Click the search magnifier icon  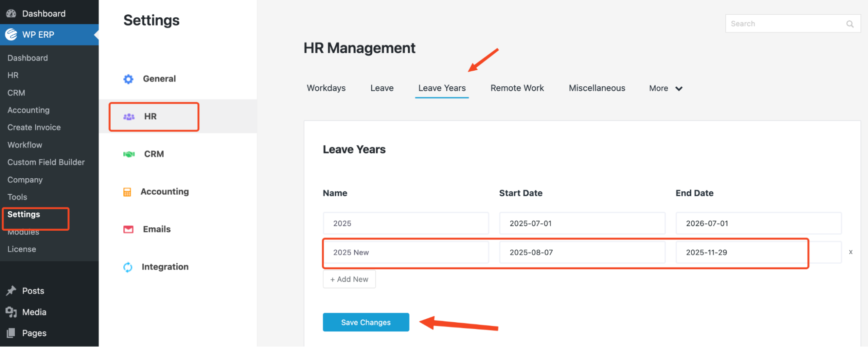coord(850,24)
